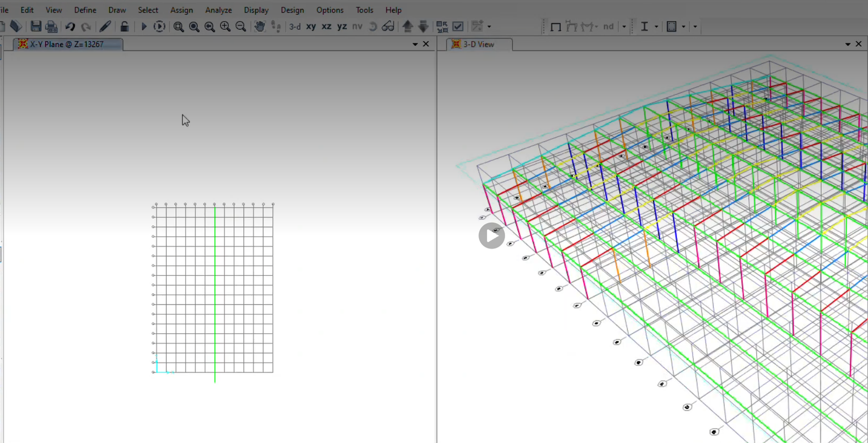868x443 pixels.
Task: Click the Save model icon
Action: click(x=36, y=26)
